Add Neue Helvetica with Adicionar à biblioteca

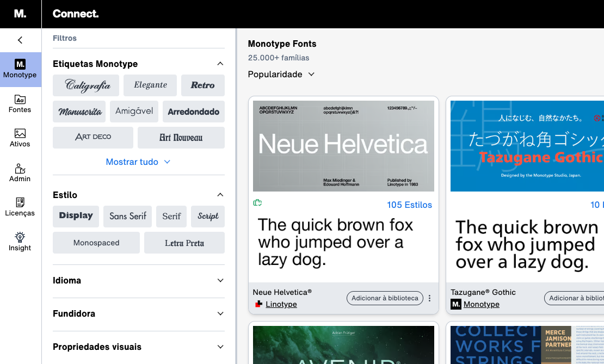385,298
